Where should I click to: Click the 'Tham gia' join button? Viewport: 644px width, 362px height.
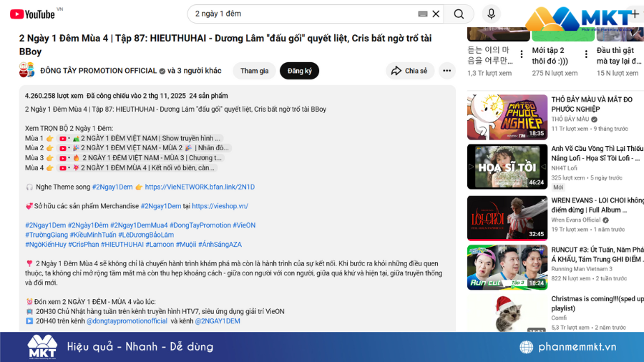pyautogui.click(x=254, y=71)
